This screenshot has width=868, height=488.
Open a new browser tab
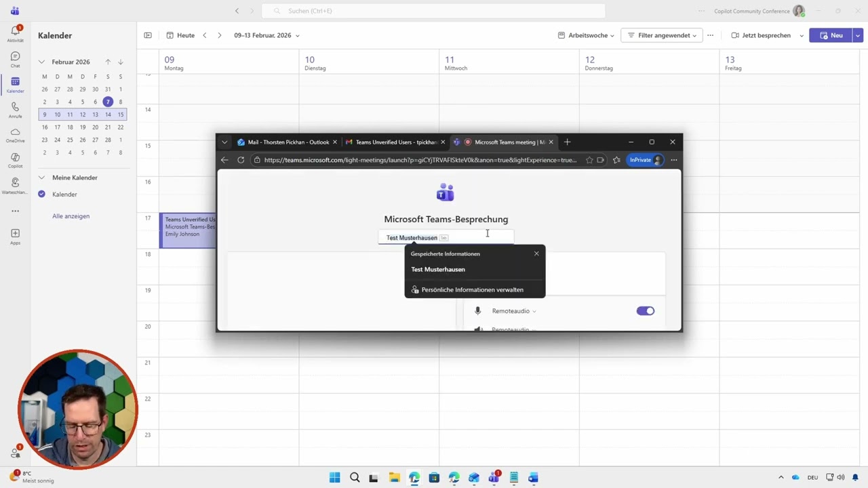pos(567,142)
